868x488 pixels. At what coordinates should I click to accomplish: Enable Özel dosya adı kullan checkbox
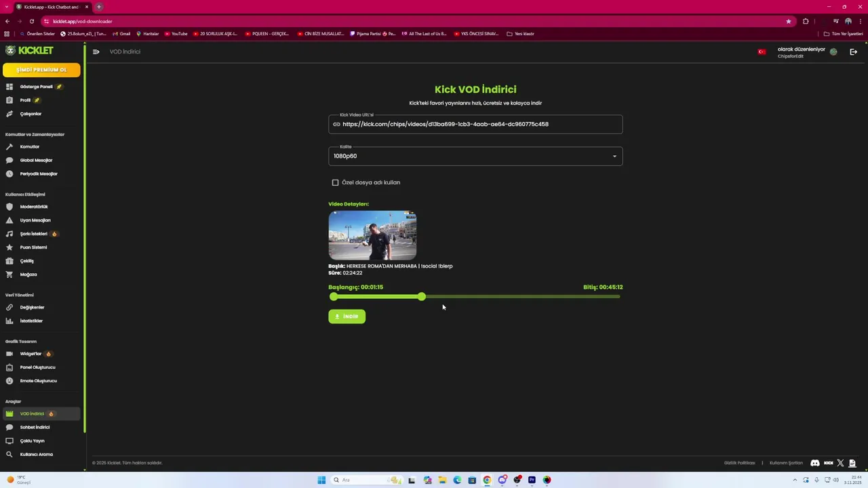[x=335, y=182]
